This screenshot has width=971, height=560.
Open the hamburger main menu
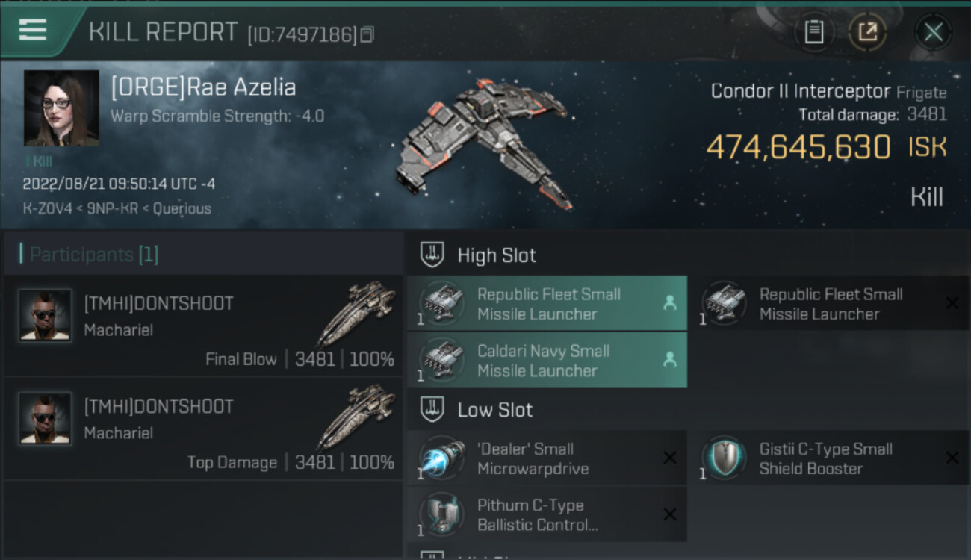(x=33, y=30)
